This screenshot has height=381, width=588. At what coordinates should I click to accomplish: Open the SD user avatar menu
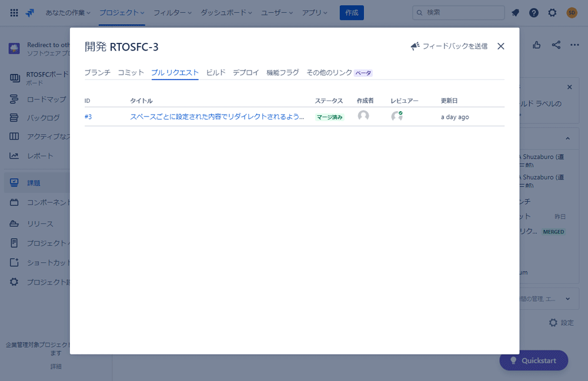coord(572,13)
